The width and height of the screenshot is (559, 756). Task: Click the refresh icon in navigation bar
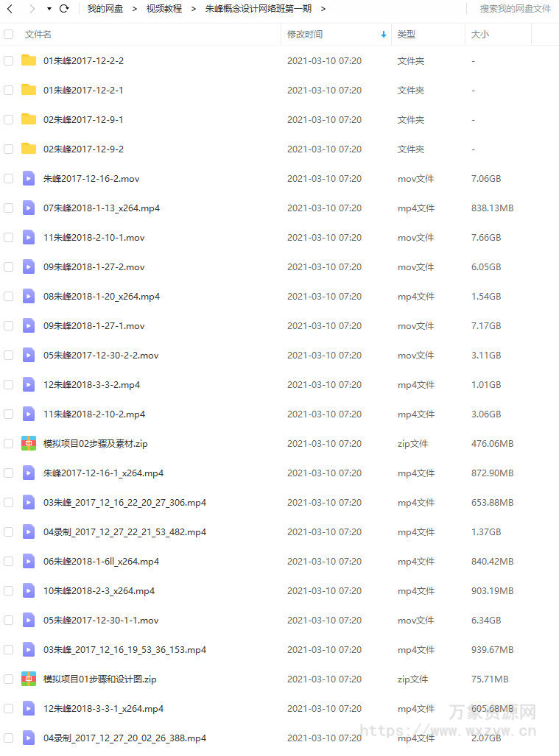tap(64, 9)
